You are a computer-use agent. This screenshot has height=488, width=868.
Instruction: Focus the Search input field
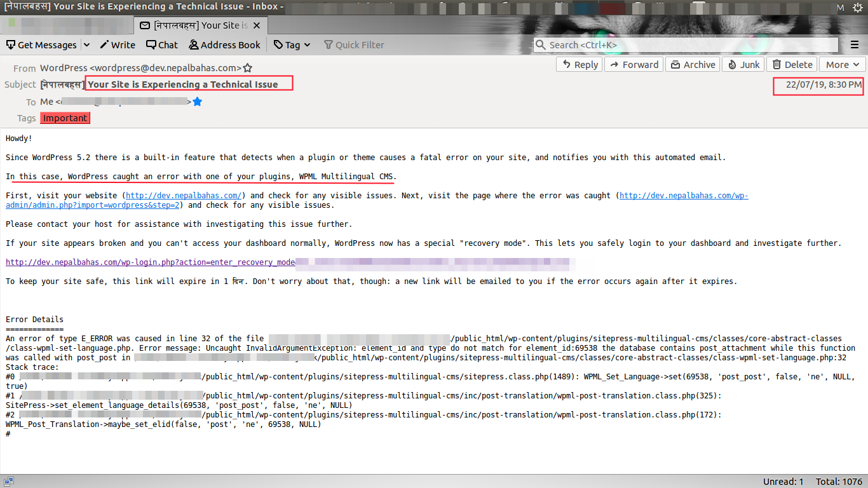pyautogui.click(x=687, y=45)
